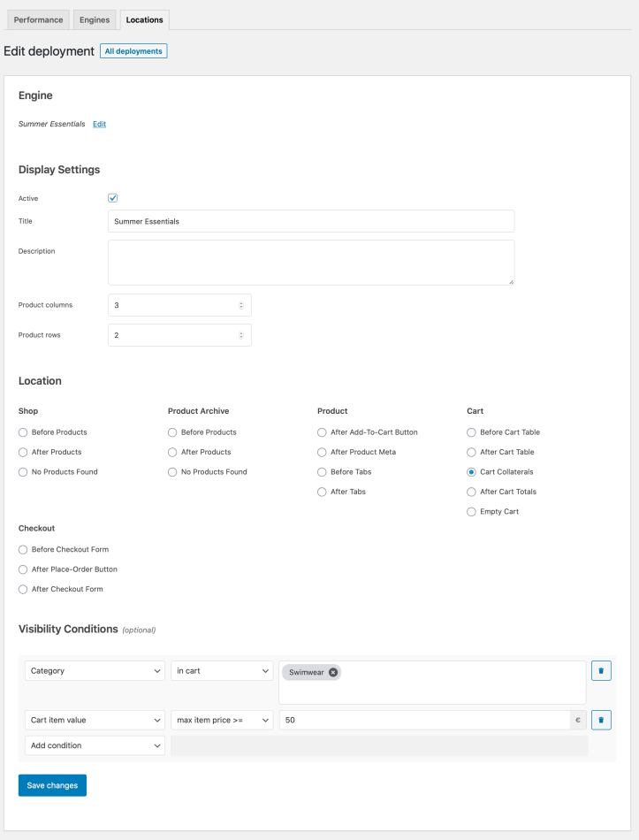Follow the Edit link beside Summer Essentials
Viewport: 639px width, 840px height.
[x=100, y=124]
